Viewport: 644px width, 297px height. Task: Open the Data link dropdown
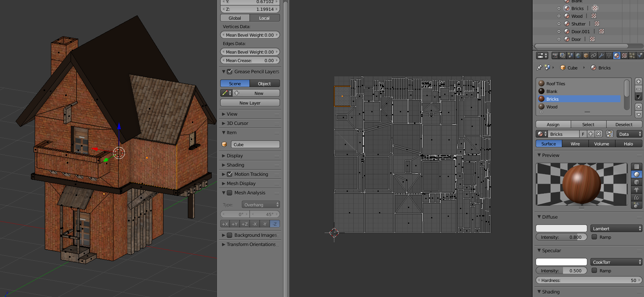click(x=629, y=134)
